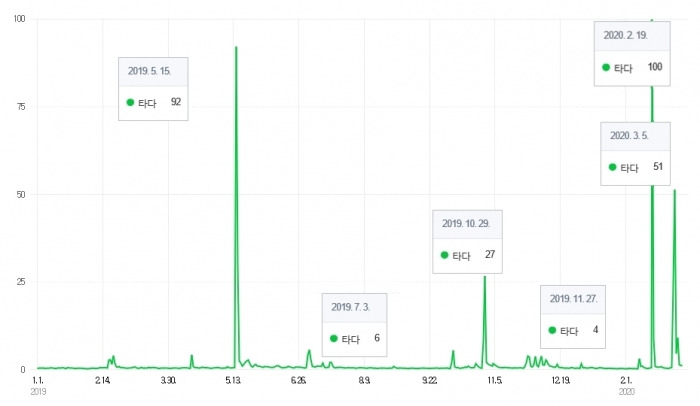The height and width of the screenshot is (406, 700).
Task: Click the value 92 in tooltip
Action: (x=176, y=102)
